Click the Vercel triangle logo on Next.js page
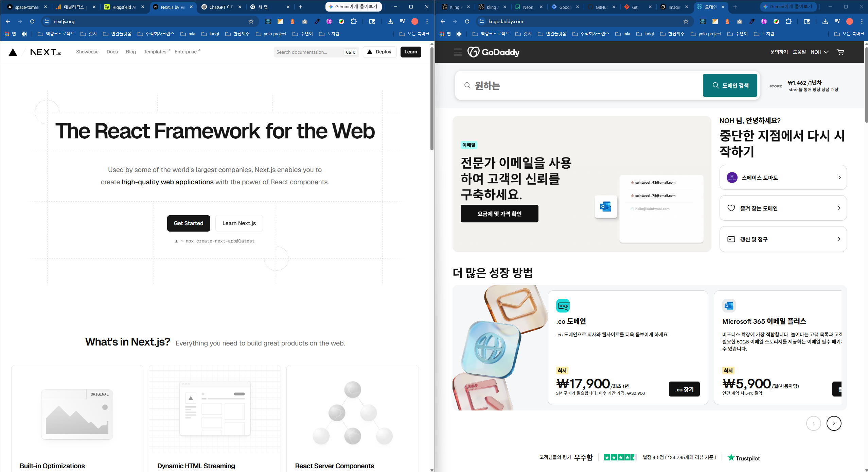Image resolution: width=868 pixels, height=472 pixels. [x=13, y=52]
